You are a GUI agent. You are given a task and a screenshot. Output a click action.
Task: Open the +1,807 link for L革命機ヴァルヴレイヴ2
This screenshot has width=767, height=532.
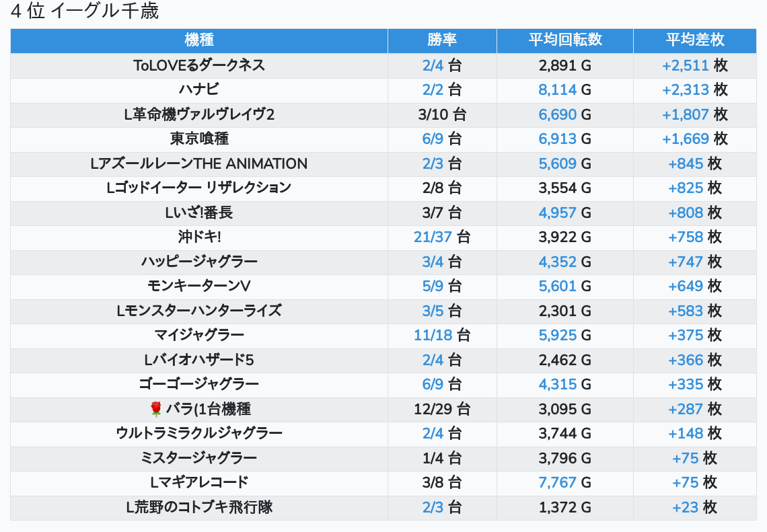(686, 114)
